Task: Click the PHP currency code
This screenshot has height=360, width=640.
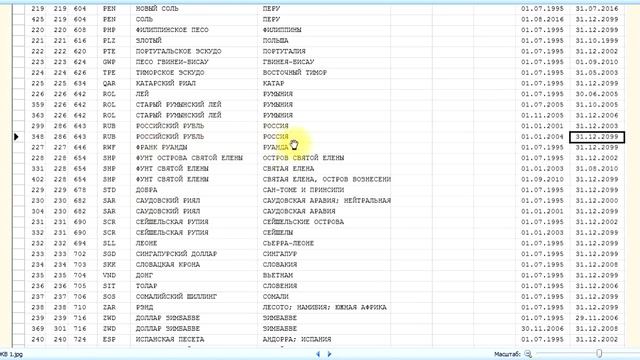Action: [x=109, y=30]
